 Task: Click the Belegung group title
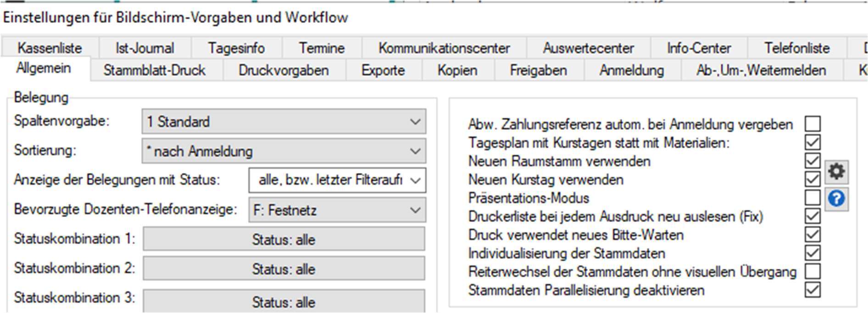point(41,97)
